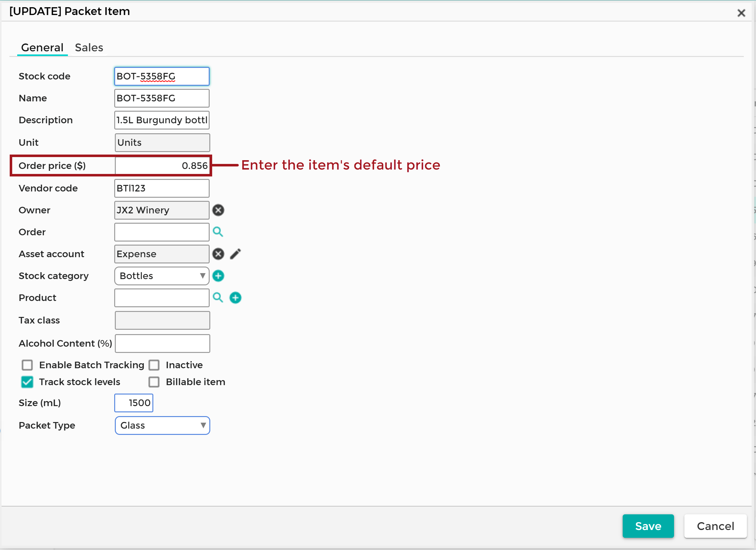Image resolution: width=756 pixels, height=550 pixels.
Task: Switch to the Sales tab
Action: click(89, 48)
